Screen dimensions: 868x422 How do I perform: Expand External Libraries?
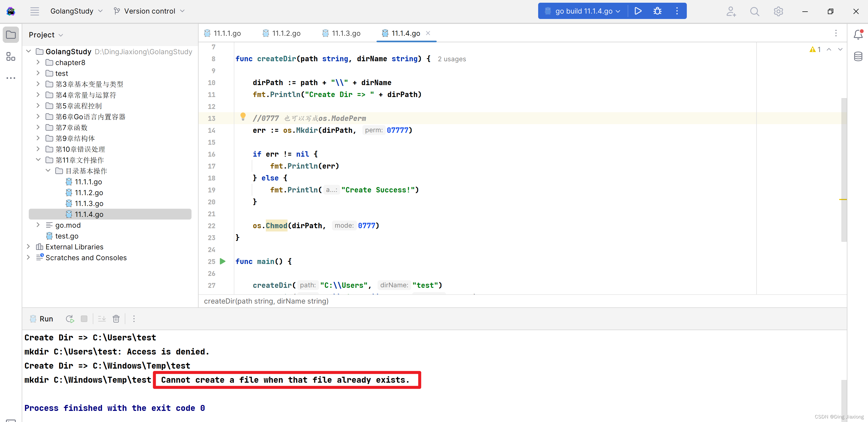(x=29, y=247)
